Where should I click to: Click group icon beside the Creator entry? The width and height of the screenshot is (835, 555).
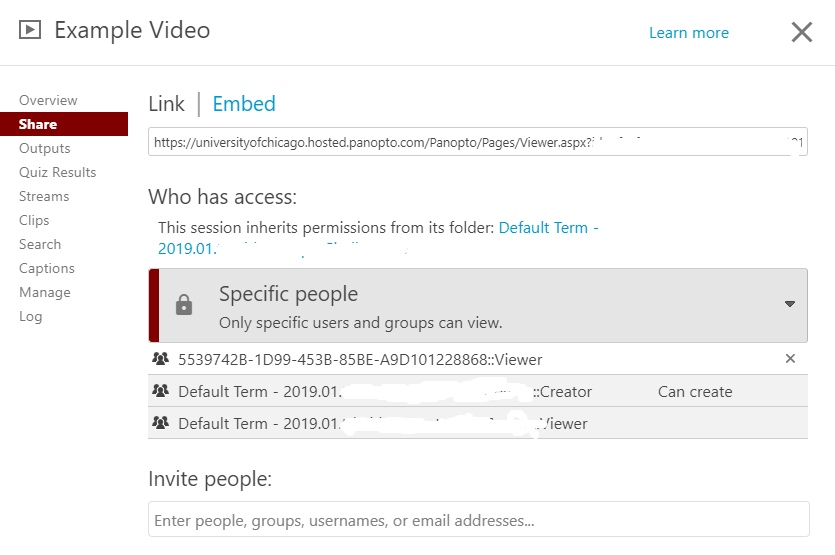160,391
